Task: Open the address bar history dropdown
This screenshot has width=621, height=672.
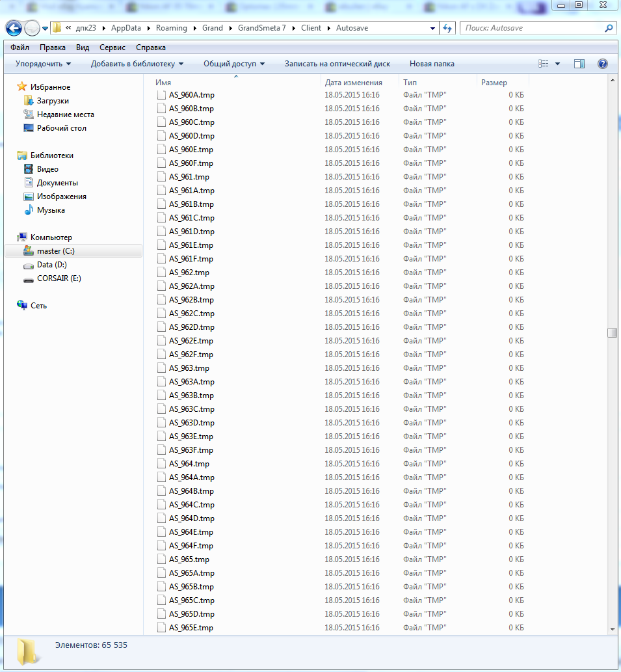Action: [432, 28]
